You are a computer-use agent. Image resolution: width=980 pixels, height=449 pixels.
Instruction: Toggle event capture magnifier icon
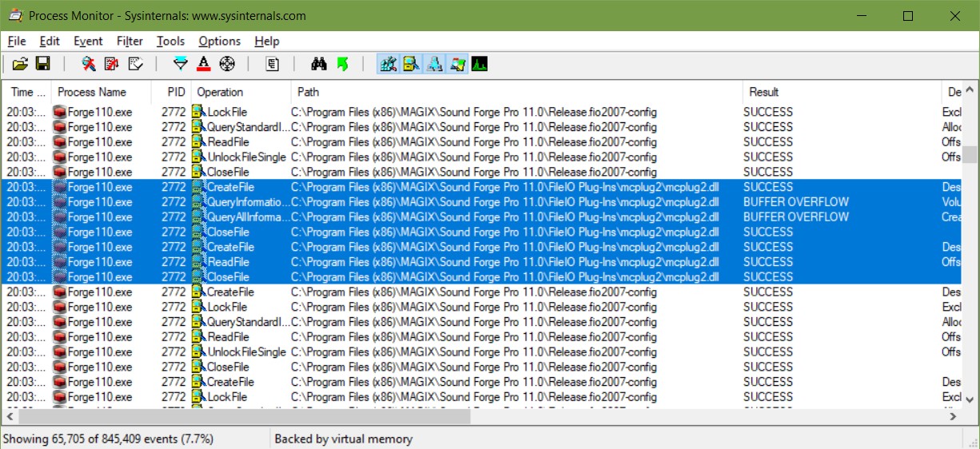pos(89,64)
